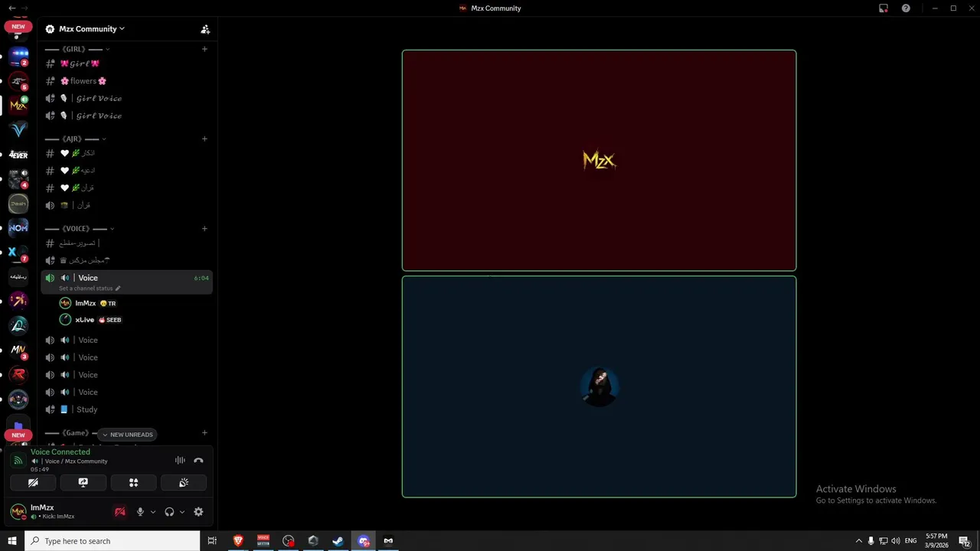Image resolution: width=980 pixels, height=551 pixels.
Task: Open the 4EVER server in the server list
Action: click(x=18, y=155)
